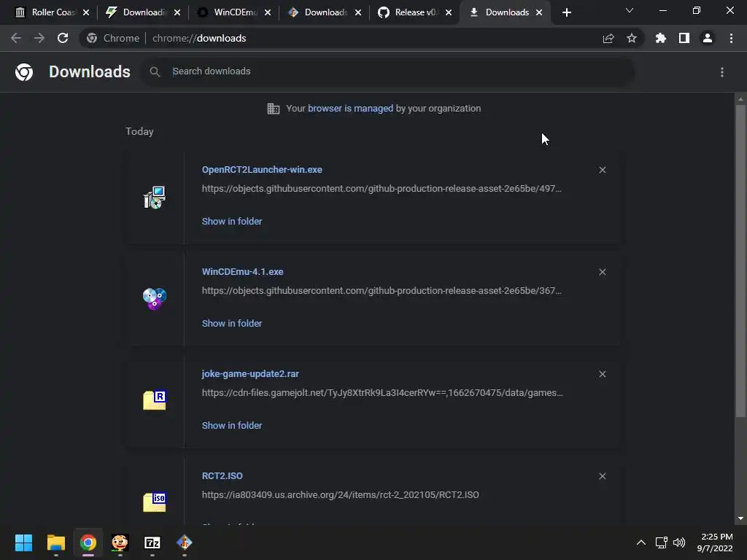Open the cartoon face taskbar app
The width and height of the screenshot is (747, 560).
pyautogui.click(x=120, y=542)
